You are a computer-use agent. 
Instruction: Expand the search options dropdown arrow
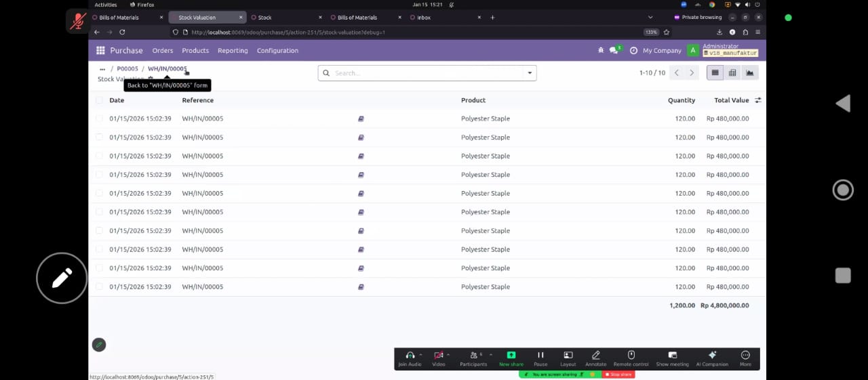530,73
